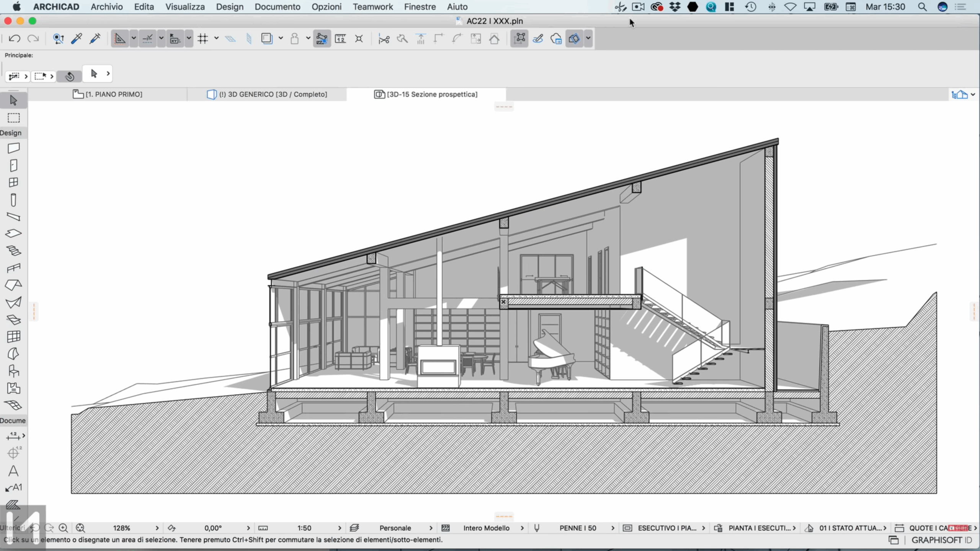The height and width of the screenshot is (551, 980).
Task: Select the Curtain Wall tool
Action: tap(13, 336)
